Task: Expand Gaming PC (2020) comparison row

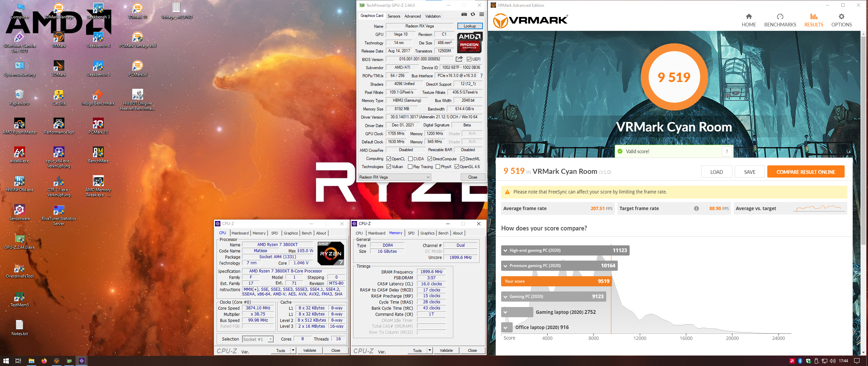Action: pos(506,297)
